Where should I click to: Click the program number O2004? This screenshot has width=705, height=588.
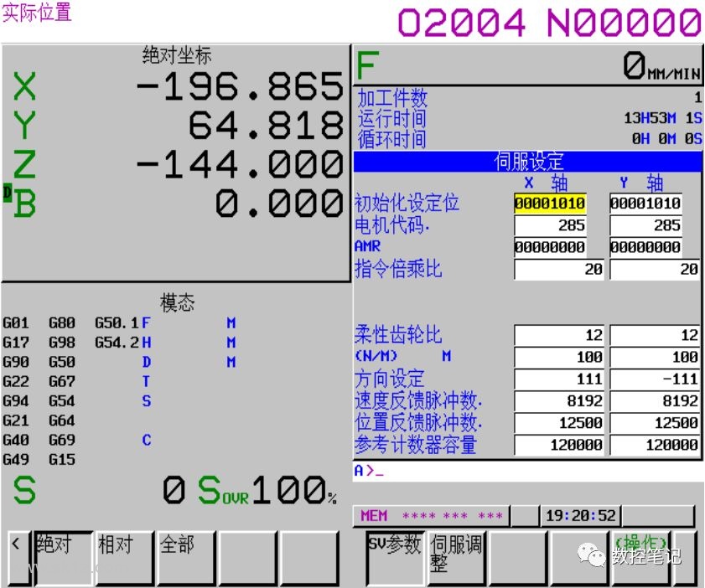(x=462, y=23)
